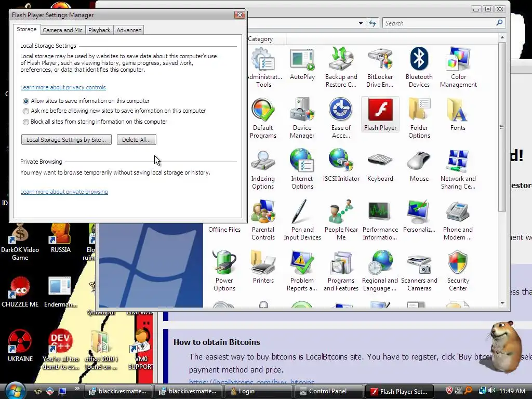Open Problem Reports and Solutions icon
The height and width of the screenshot is (399, 532).
point(302,271)
